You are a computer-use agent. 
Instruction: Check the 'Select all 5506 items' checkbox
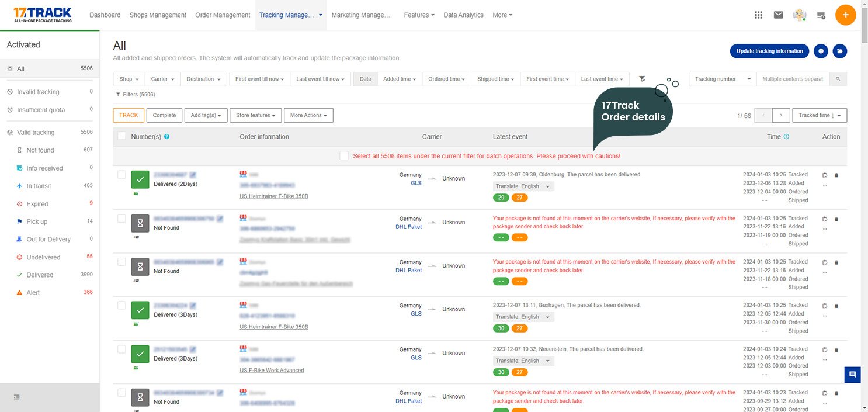pos(344,156)
